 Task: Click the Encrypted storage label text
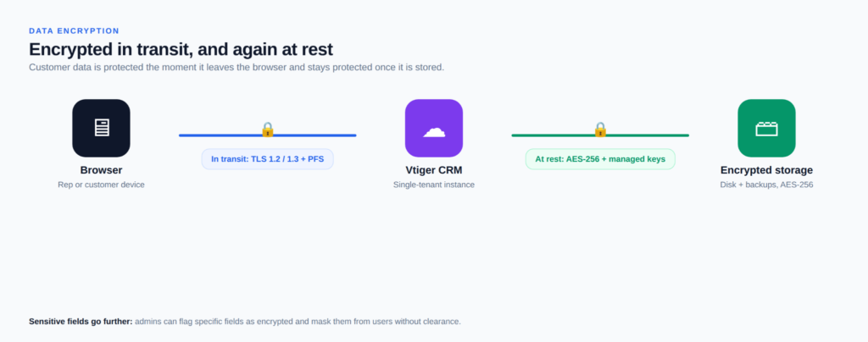pyautogui.click(x=766, y=170)
